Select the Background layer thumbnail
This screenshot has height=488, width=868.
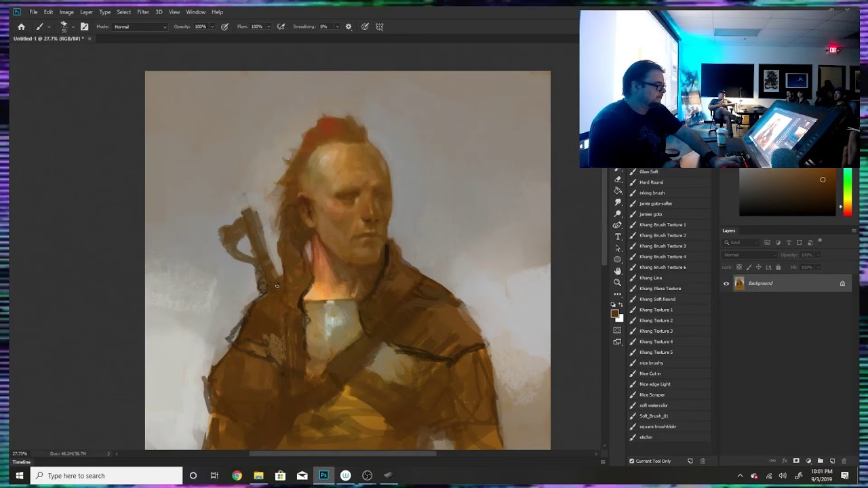point(739,283)
